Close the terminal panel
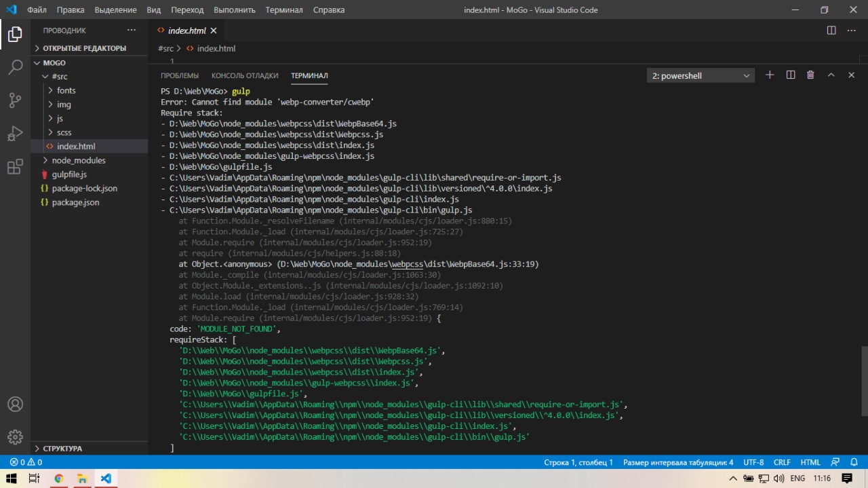 click(x=851, y=75)
